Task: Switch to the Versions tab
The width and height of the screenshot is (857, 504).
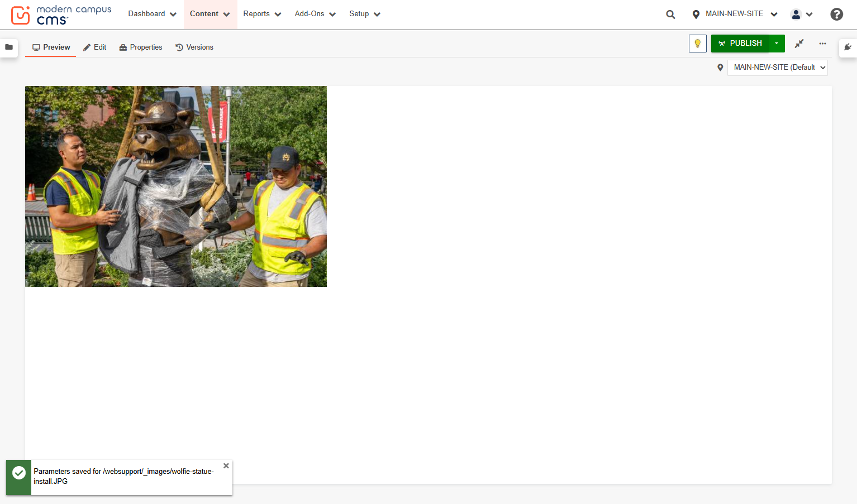Action: click(194, 47)
